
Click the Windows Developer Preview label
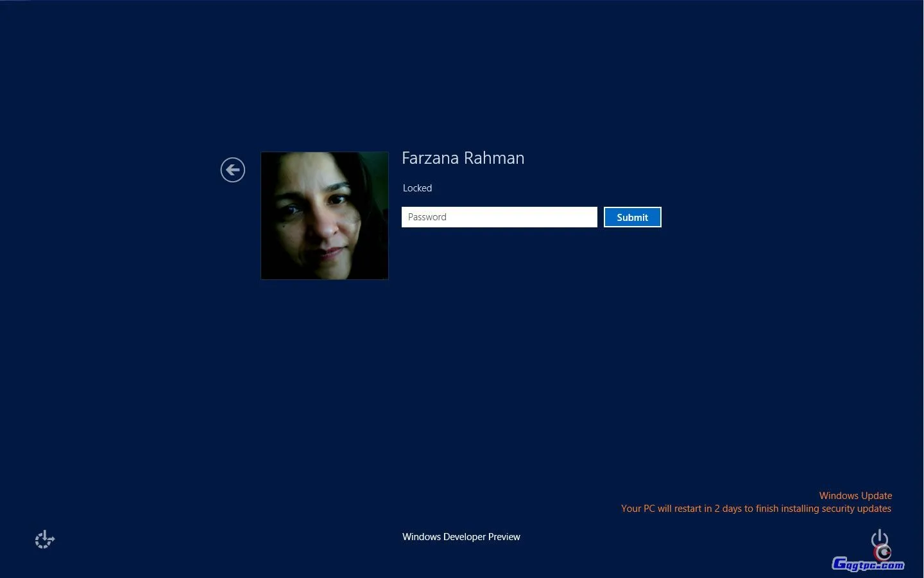coord(461,537)
